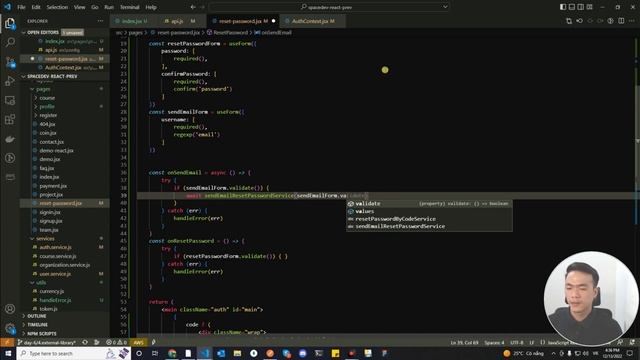Open the Search view in activity bar

point(10,42)
